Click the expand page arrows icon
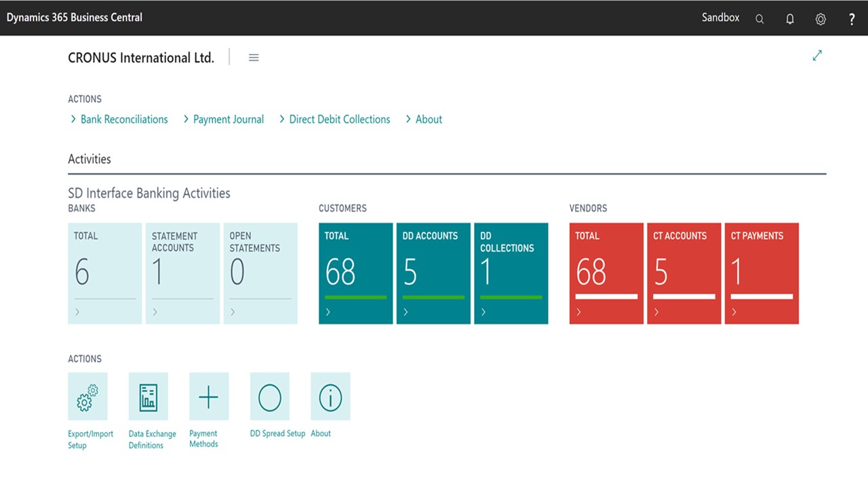This screenshot has width=868, height=488. 817,56
